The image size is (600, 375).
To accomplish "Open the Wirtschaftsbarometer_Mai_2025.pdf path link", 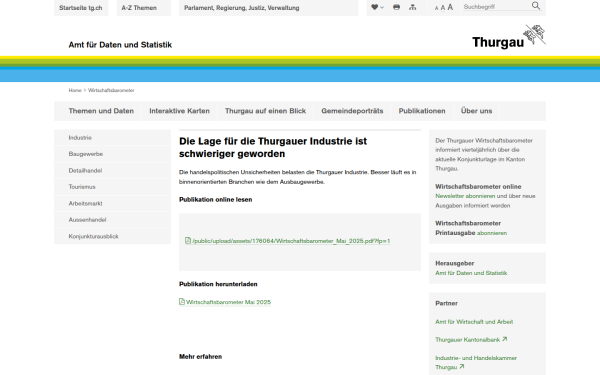I will (291, 241).
